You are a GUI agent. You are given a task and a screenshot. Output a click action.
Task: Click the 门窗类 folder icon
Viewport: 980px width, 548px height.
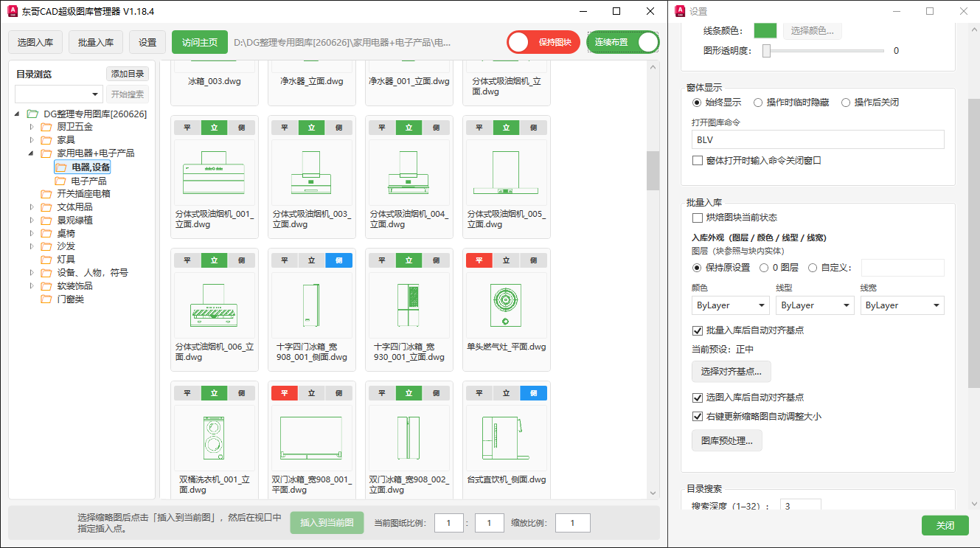(x=46, y=299)
